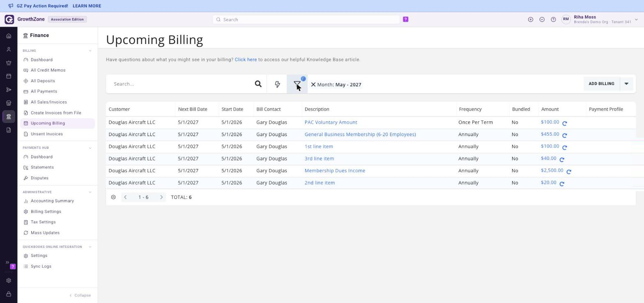644x303 pixels.
Task: Go to next page of results
Action: [x=161, y=197]
